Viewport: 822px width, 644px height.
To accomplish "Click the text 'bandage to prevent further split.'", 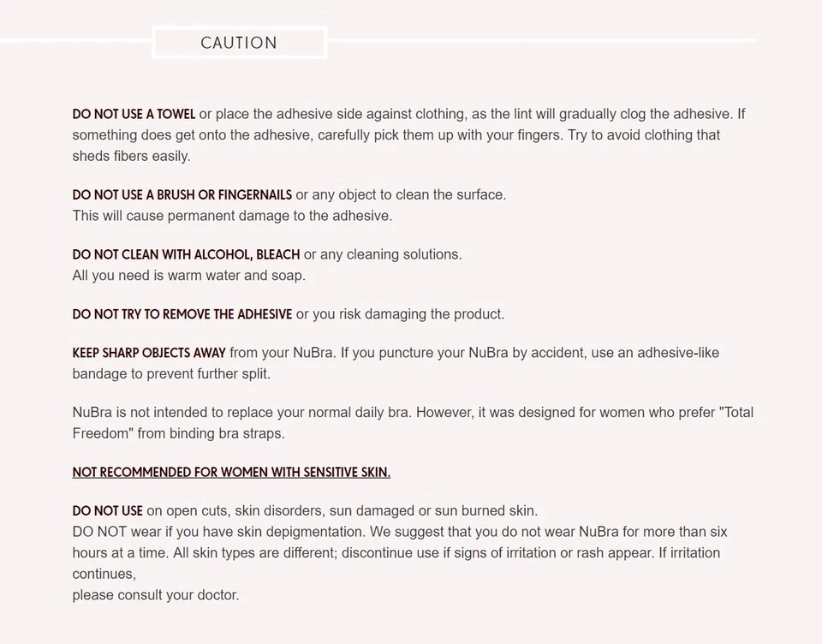I will tap(171, 374).
